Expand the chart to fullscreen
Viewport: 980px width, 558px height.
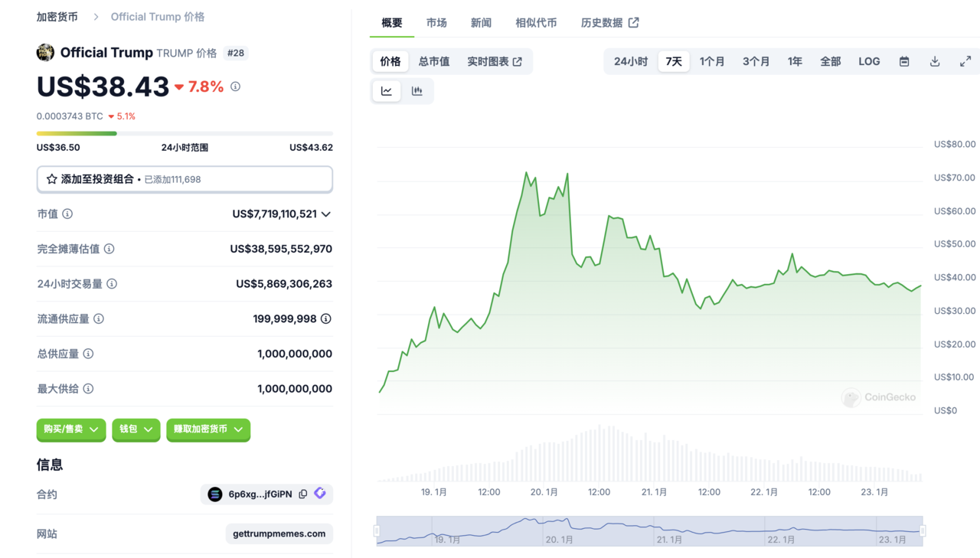[965, 61]
